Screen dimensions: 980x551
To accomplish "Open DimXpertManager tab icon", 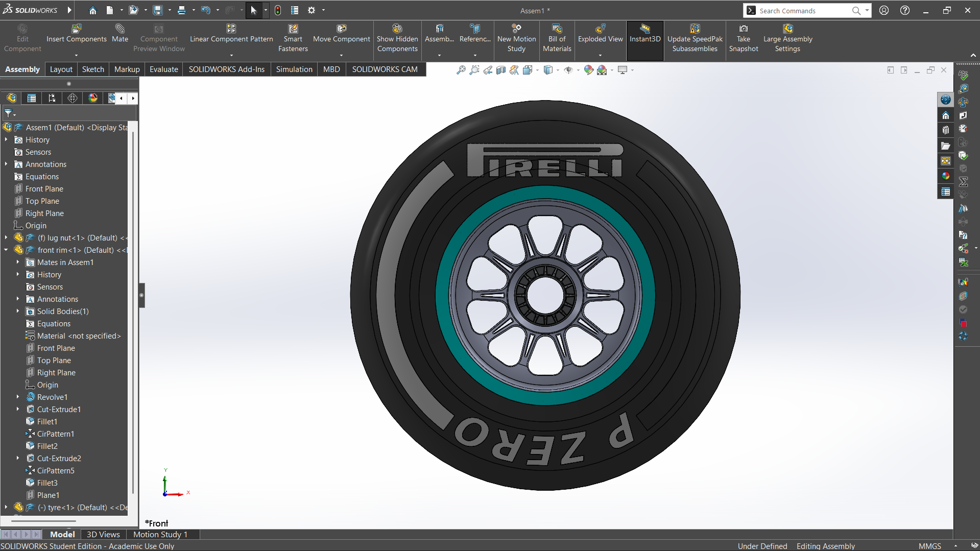I will [73, 98].
